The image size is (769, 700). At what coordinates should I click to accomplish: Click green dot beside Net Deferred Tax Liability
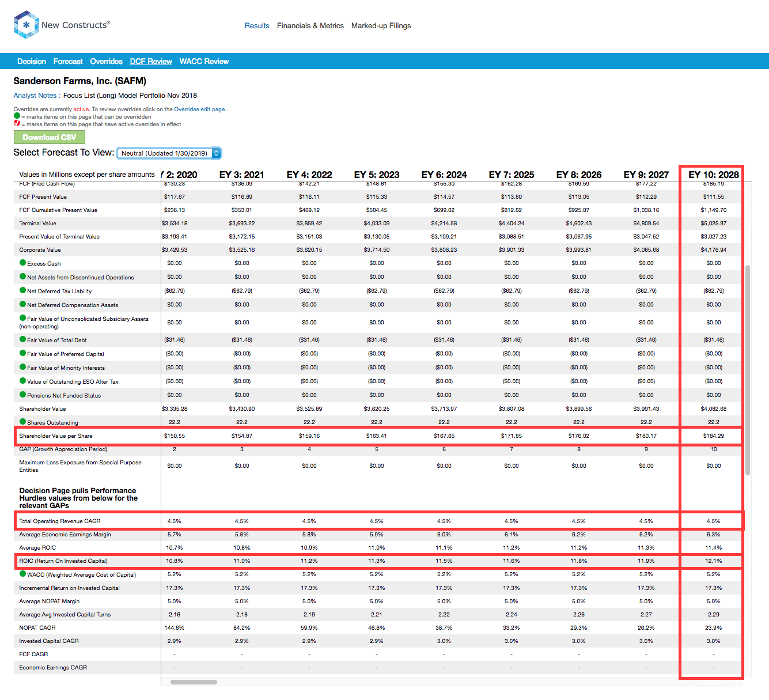coord(22,290)
